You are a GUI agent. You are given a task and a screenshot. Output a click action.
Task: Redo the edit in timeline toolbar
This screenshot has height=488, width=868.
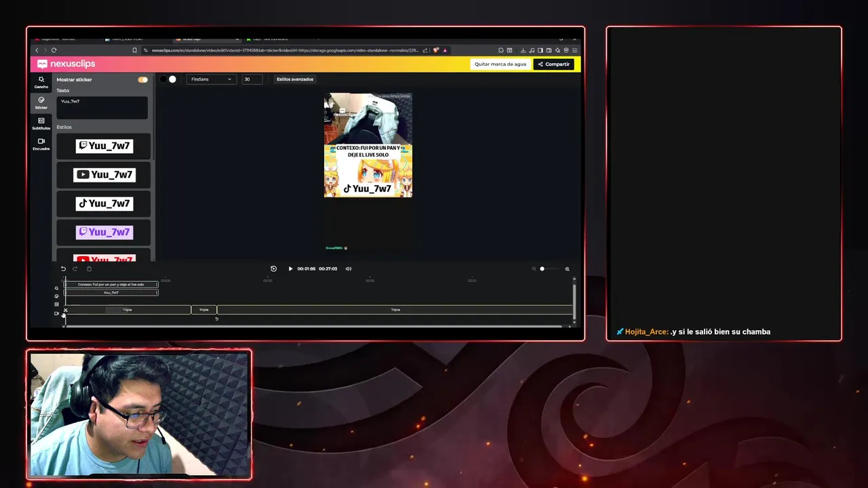(x=75, y=269)
